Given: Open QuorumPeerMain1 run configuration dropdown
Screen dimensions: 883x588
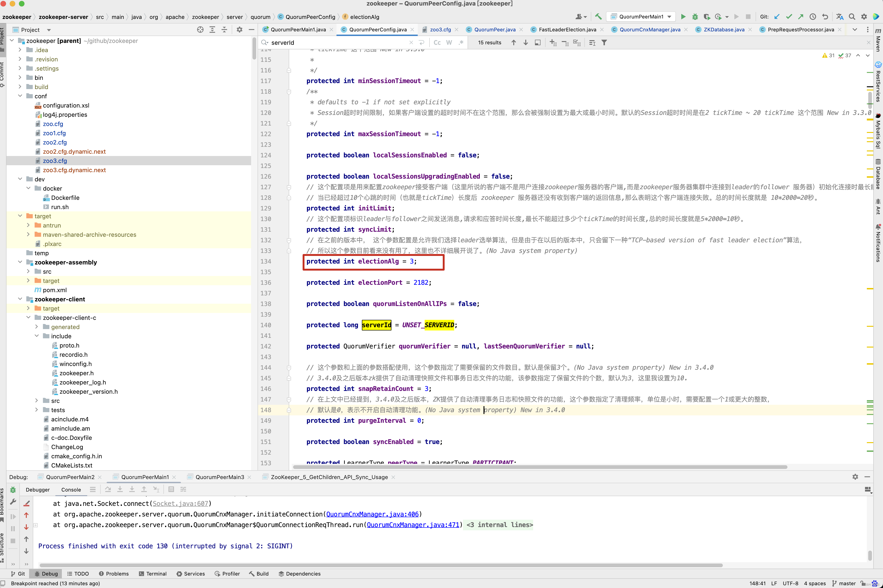Looking at the screenshot, I should [x=641, y=17].
